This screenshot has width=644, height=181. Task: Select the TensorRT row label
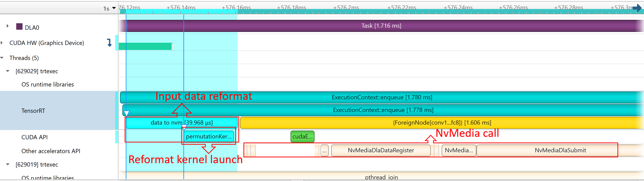coord(33,111)
